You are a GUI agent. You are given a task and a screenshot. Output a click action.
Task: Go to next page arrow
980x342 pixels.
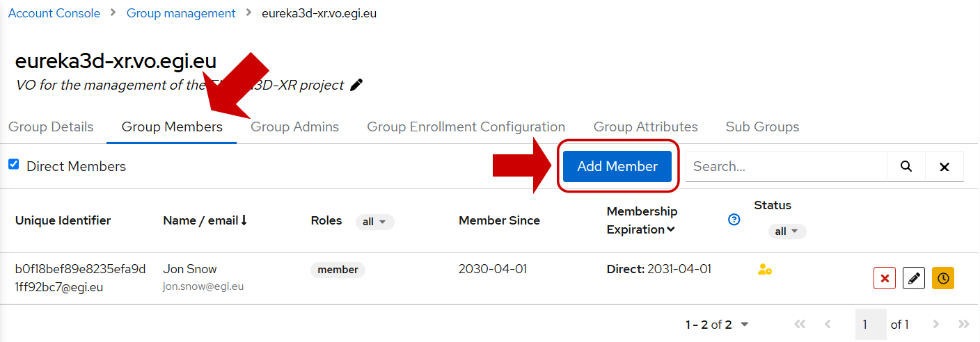936,325
